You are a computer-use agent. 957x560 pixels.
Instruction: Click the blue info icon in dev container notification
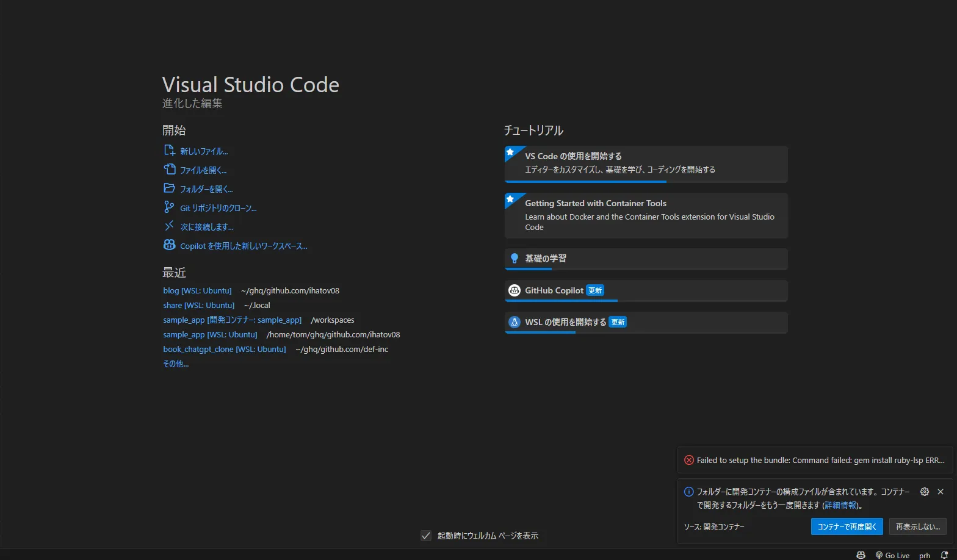click(x=689, y=492)
